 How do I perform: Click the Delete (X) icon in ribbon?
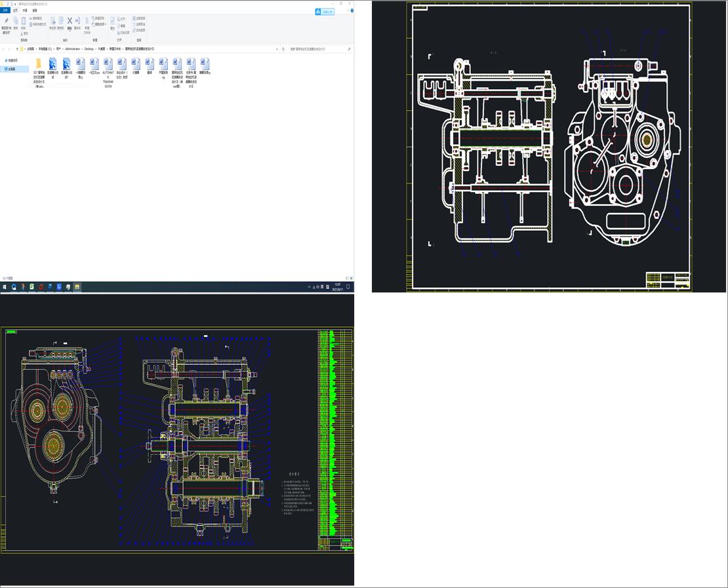click(70, 22)
